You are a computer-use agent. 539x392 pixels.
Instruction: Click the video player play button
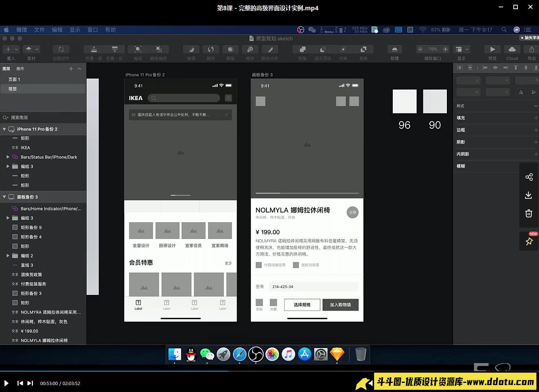tap(6, 383)
